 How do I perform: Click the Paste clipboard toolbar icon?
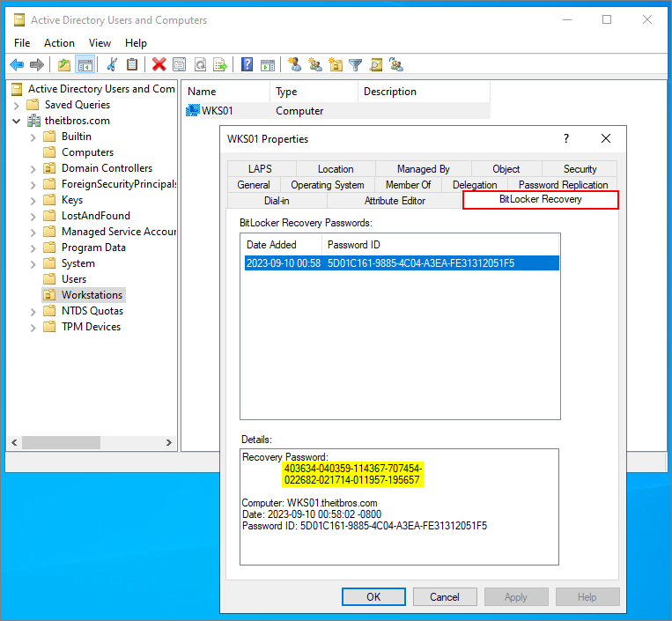click(132, 64)
